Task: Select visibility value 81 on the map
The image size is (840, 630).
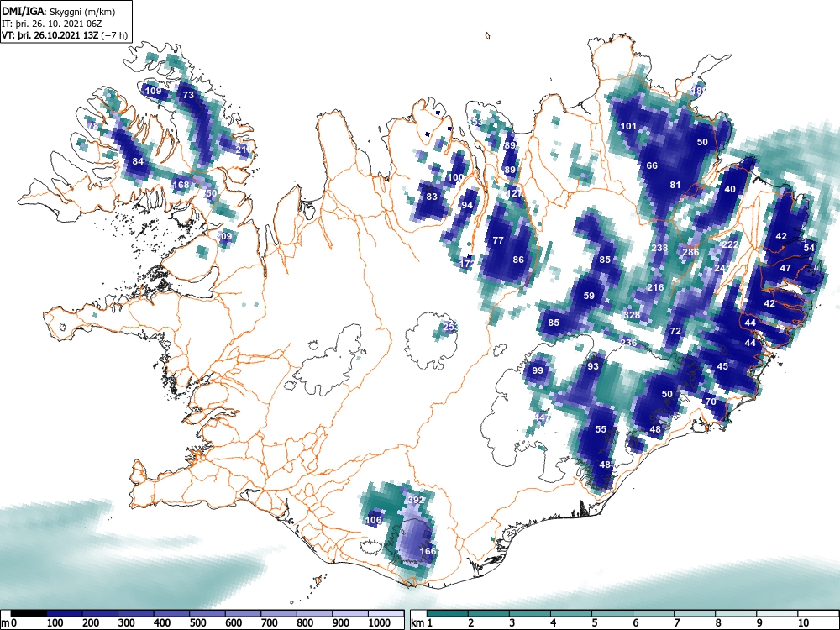Action: [x=675, y=185]
